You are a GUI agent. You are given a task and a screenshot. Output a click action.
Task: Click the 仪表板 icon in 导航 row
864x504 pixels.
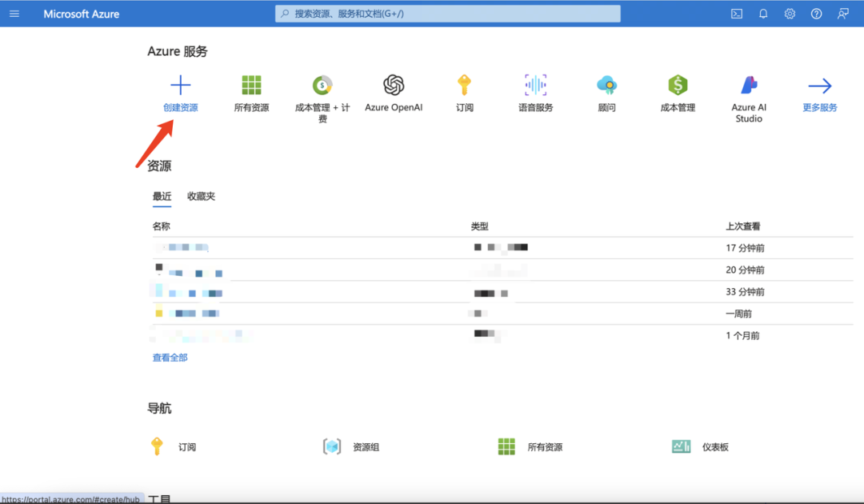680,446
